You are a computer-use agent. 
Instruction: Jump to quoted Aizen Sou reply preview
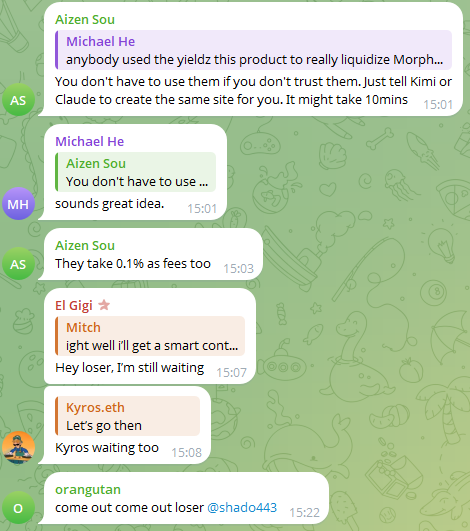[x=135, y=172]
